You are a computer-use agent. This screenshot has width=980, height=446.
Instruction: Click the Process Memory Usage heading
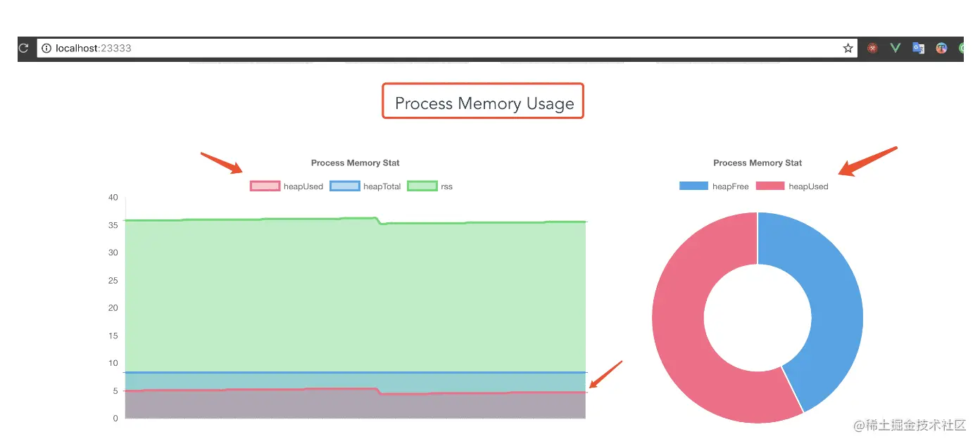click(484, 103)
